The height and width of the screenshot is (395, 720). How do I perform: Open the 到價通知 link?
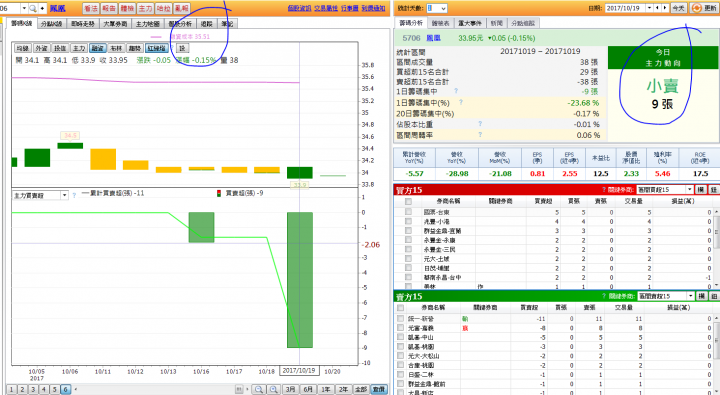tap(373, 8)
